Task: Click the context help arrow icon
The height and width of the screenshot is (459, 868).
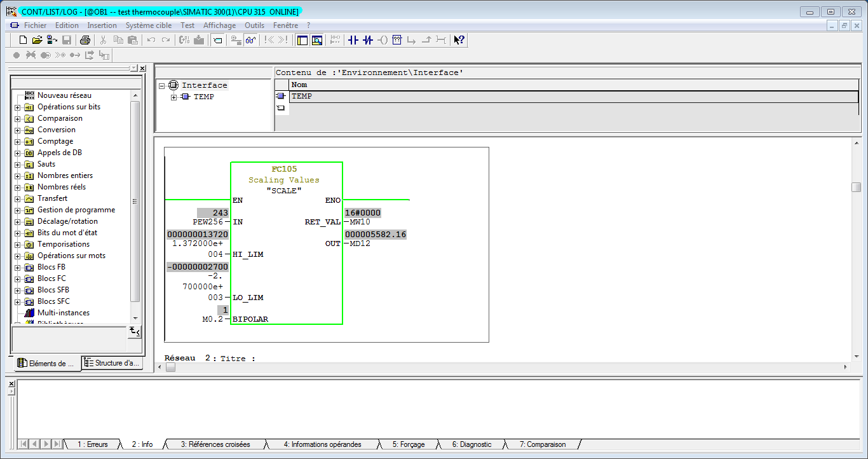Action: tap(459, 40)
